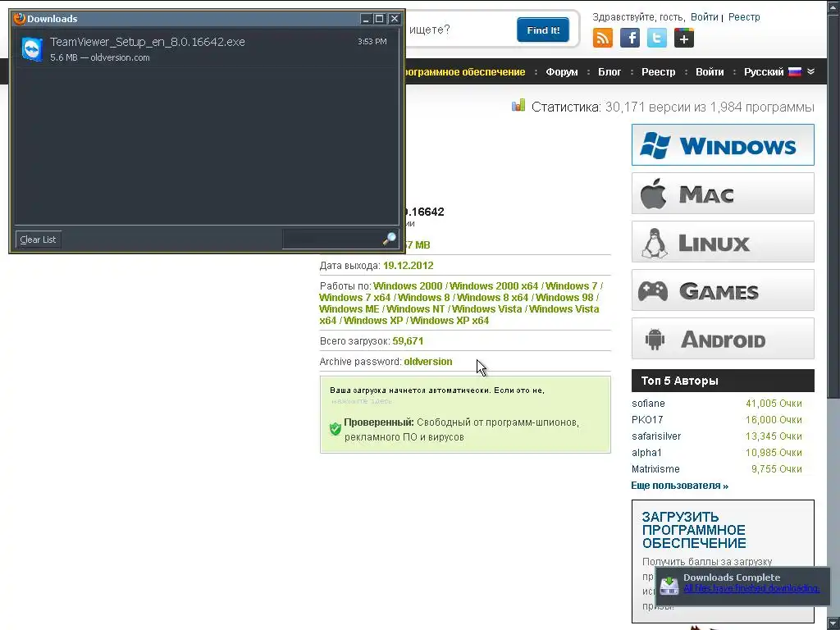Click the Firefox icon in Downloads title bar
The image size is (840, 630).
coord(20,19)
